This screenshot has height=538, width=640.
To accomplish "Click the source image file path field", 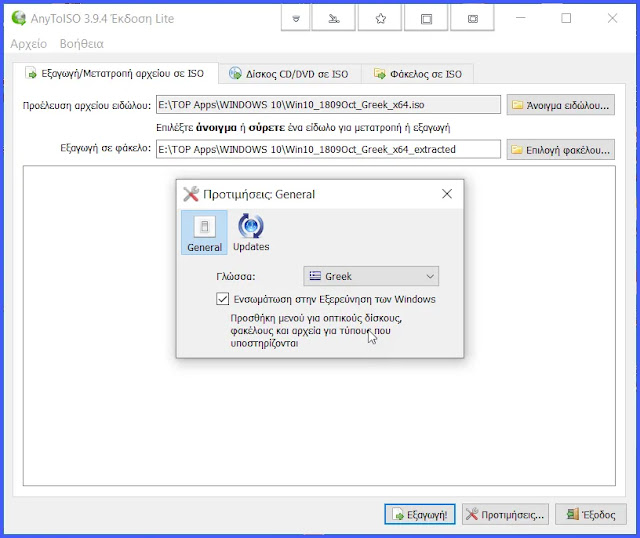I will click(x=328, y=105).
